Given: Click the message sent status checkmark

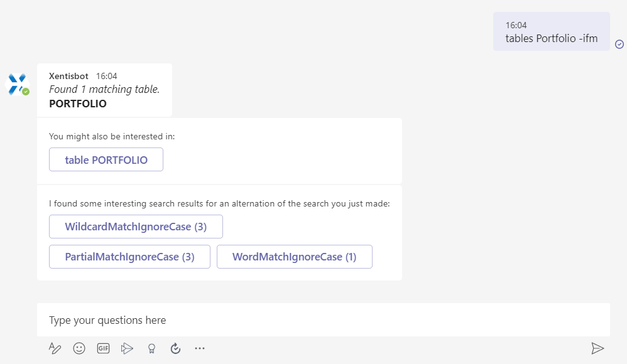Looking at the screenshot, I should pyautogui.click(x=619, y=45).
